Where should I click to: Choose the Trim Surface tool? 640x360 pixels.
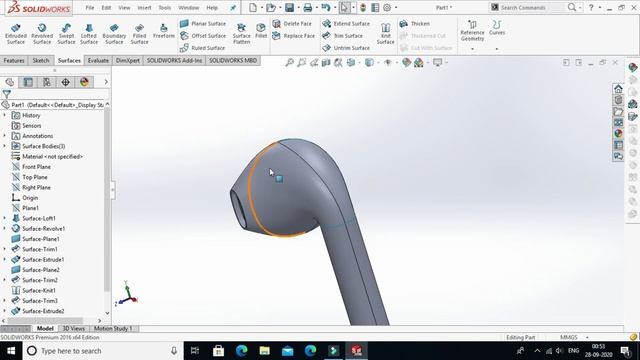[342, 36]
